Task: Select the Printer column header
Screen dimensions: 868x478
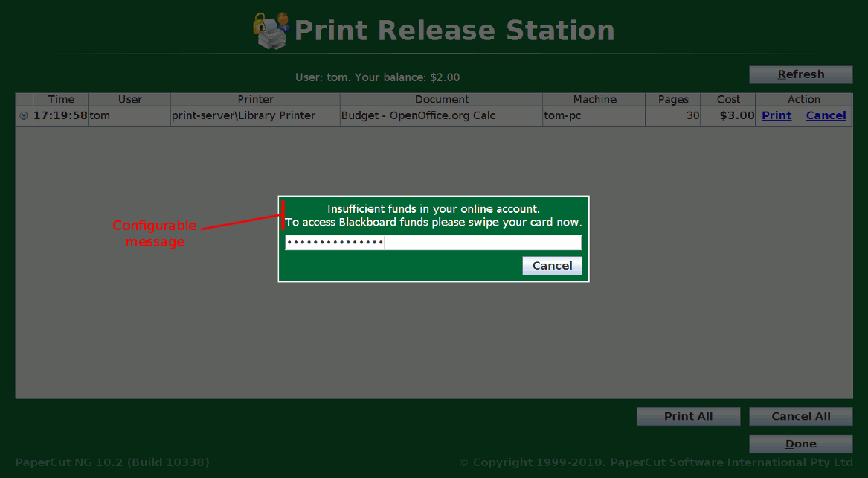Action: (255, 100)
